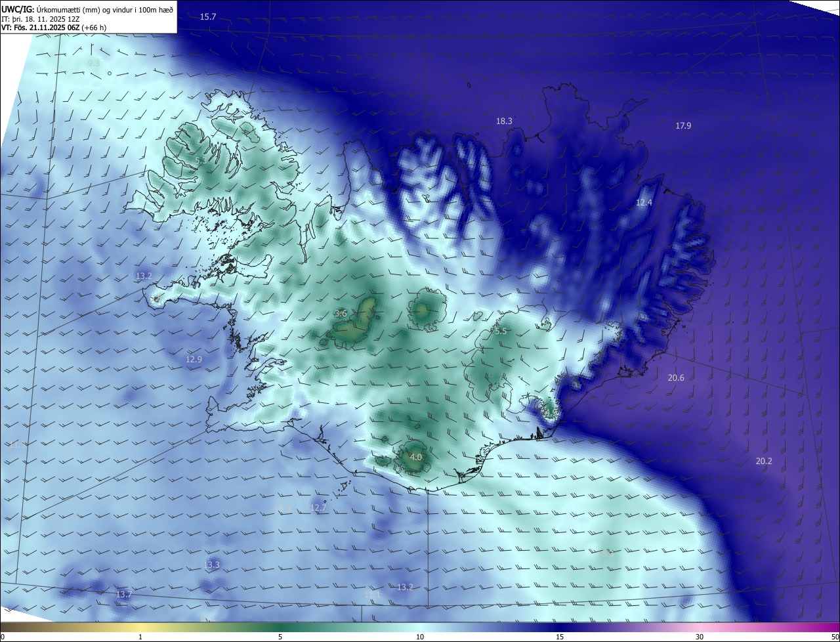Click the 18.3 value label
Viewport: 840px width, 642px height.
click(504, 121)
